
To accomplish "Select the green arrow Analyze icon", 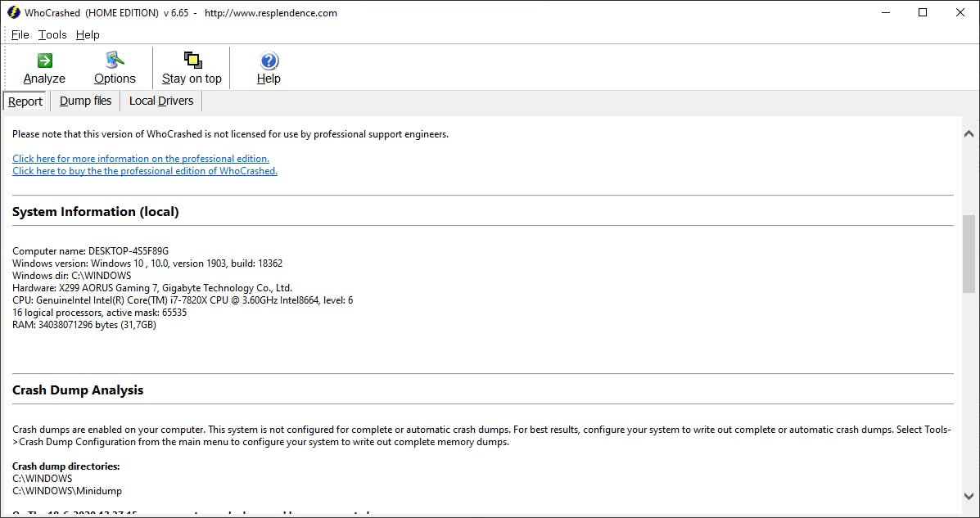I will pyautogui.click(x=43, y=61).
